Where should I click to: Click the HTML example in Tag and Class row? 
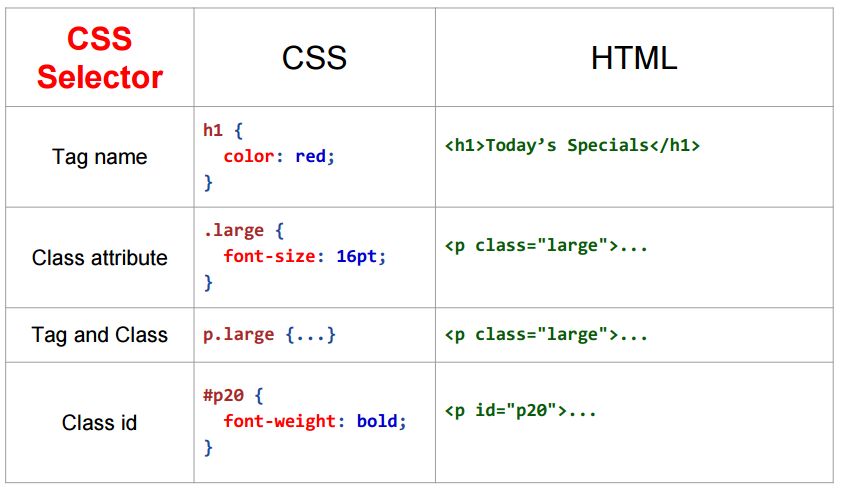point(546,334)
